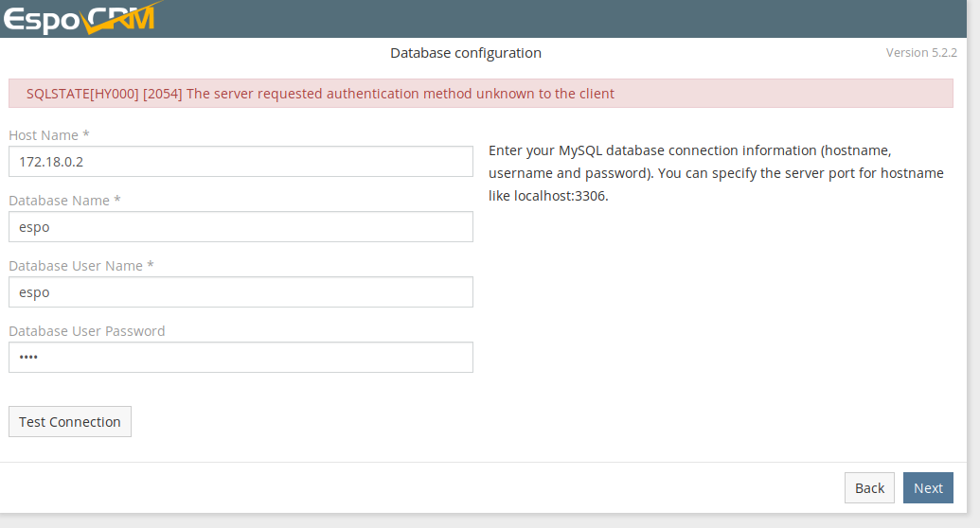The height and width of the screenshot is (528, 980).
Task: Click the empty dark header bar
Action: (568, 18)
